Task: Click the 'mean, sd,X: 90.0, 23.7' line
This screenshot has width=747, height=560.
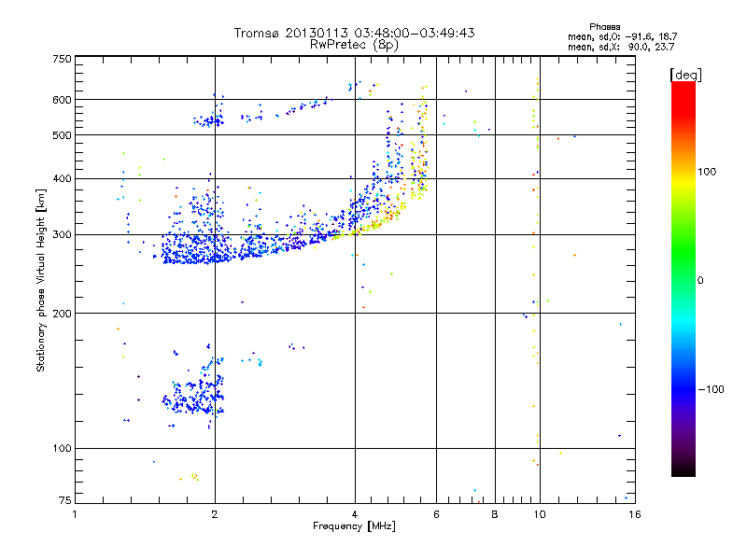Action: [621, 47]
